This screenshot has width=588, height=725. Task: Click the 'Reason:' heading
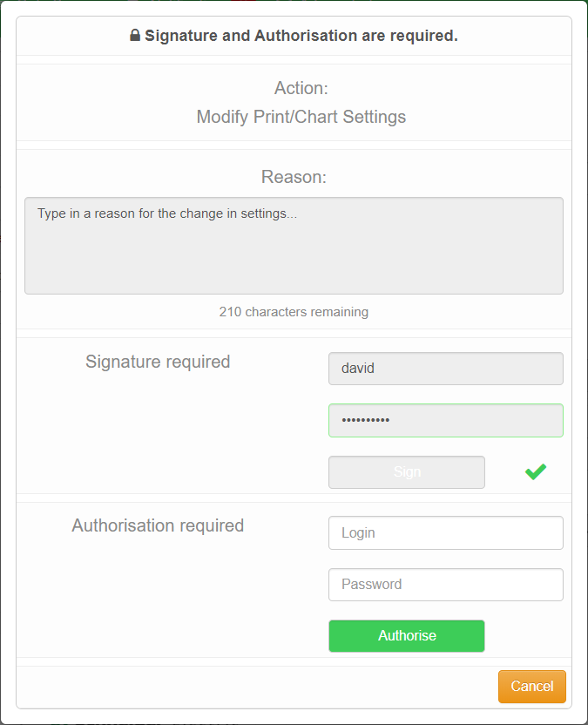coord(294,177)
